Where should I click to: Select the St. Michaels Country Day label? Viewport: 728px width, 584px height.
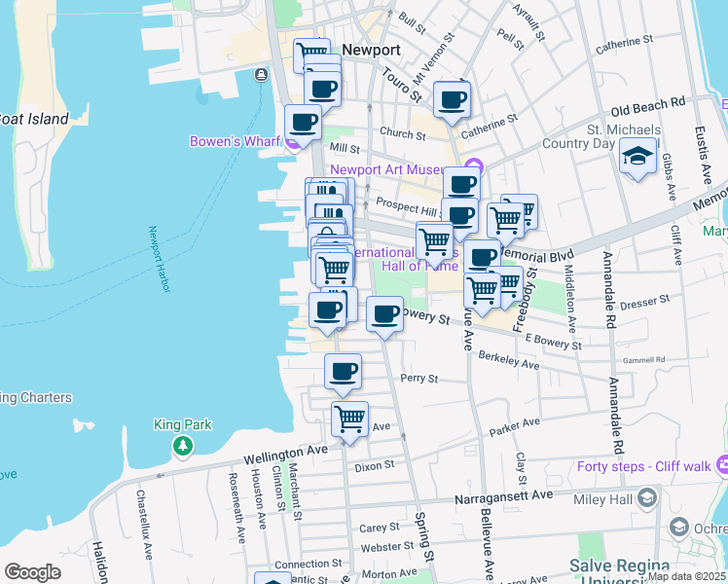(x=601, y=136)
